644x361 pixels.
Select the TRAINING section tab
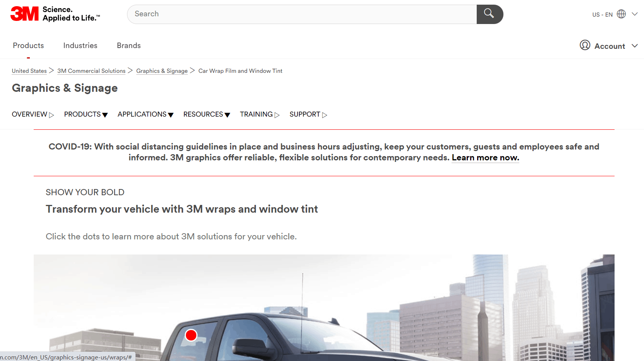tap(256, 114)
